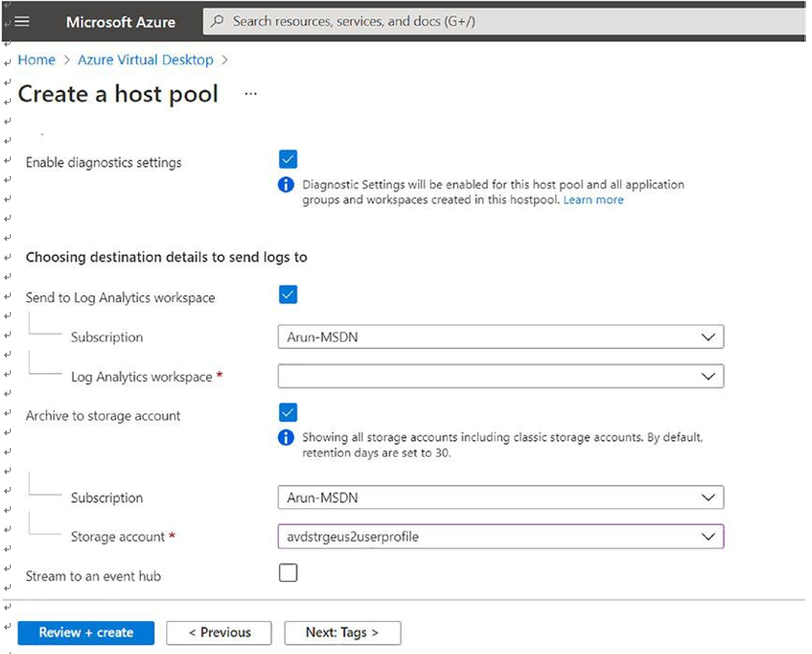Proceed to Next: Tags
Viewport: 812px width, 654px height.
[342, 633]
